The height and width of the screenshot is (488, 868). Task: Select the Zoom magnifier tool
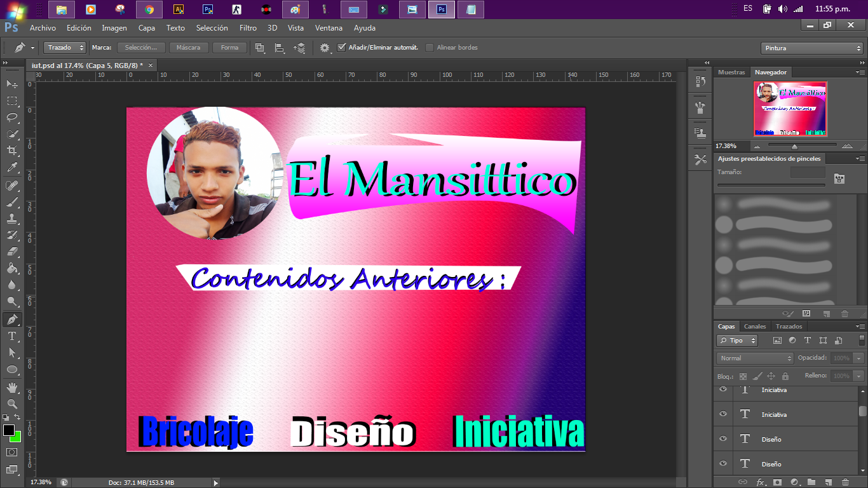click(12, 403)
